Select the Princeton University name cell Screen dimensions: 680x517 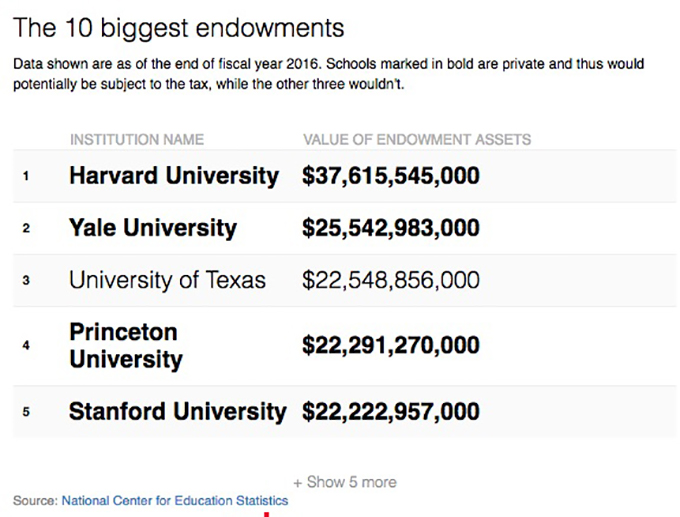pyautogui.click(x=125, y=345)
